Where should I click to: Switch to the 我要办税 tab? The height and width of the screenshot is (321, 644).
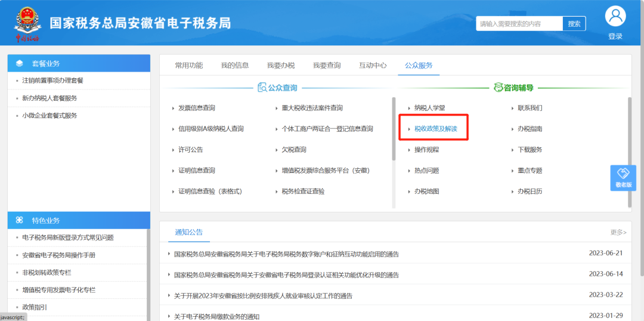(x=281, y=66)
